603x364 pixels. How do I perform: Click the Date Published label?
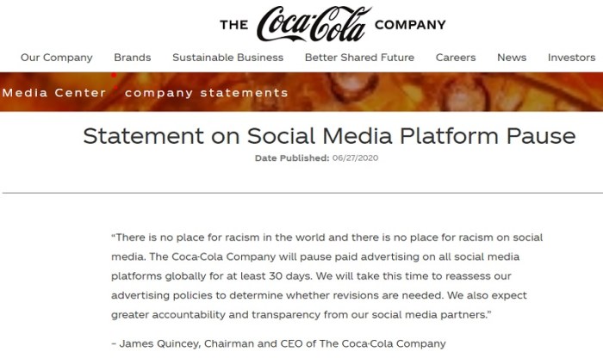292,158
